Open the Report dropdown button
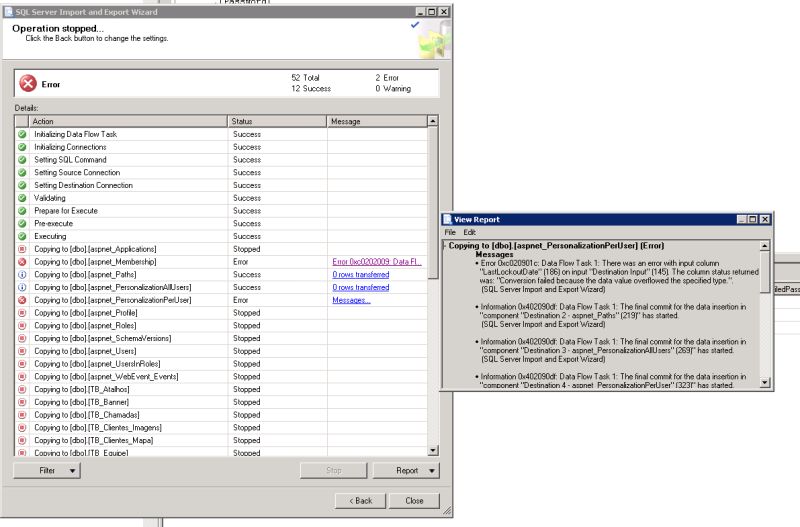Viewport: 800px width, 527px height. click(x=406, y=470)
